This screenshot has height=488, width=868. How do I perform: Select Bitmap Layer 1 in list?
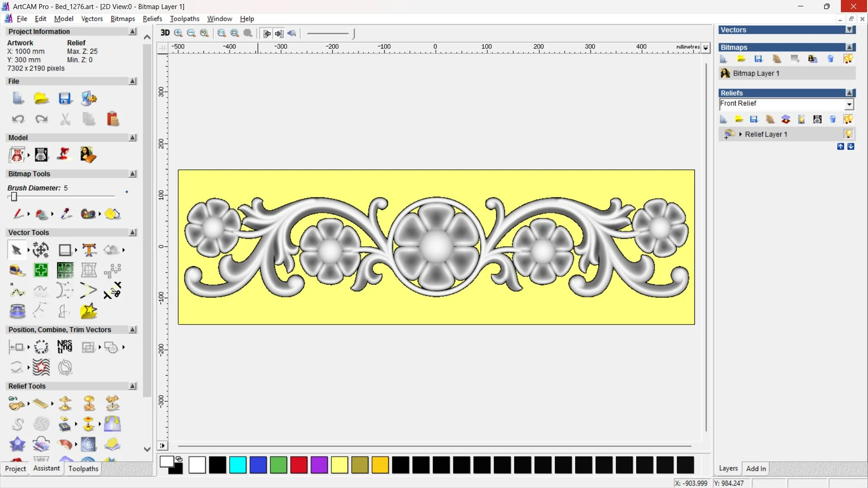click(756, 73)
